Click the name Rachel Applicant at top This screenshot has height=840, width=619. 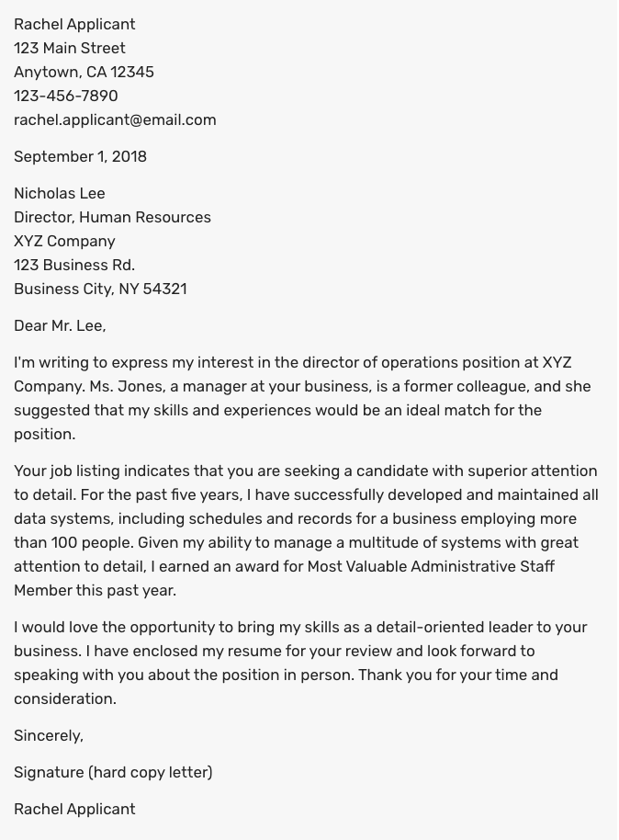tap(74, 24)
